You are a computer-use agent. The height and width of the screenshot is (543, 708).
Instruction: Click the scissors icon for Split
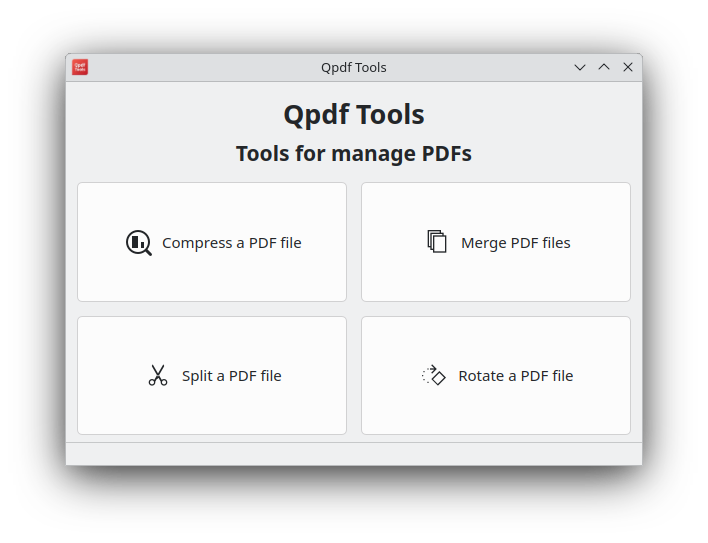click(x=158, y=376)
